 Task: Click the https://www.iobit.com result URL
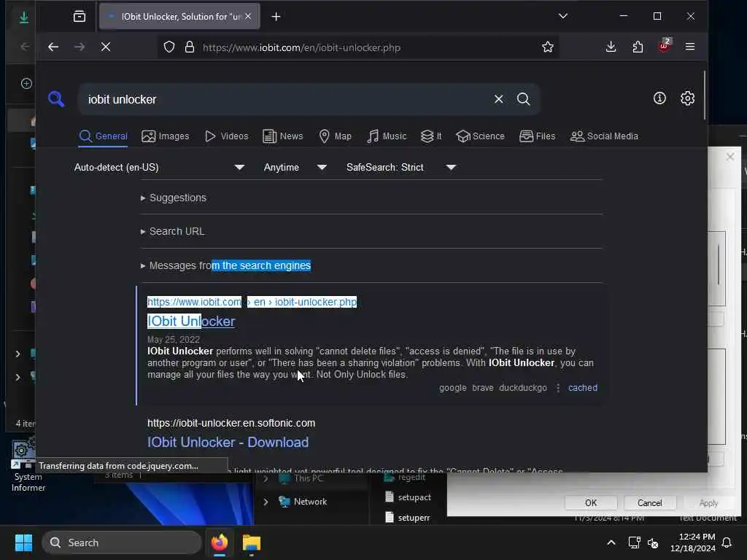[252, 302]
